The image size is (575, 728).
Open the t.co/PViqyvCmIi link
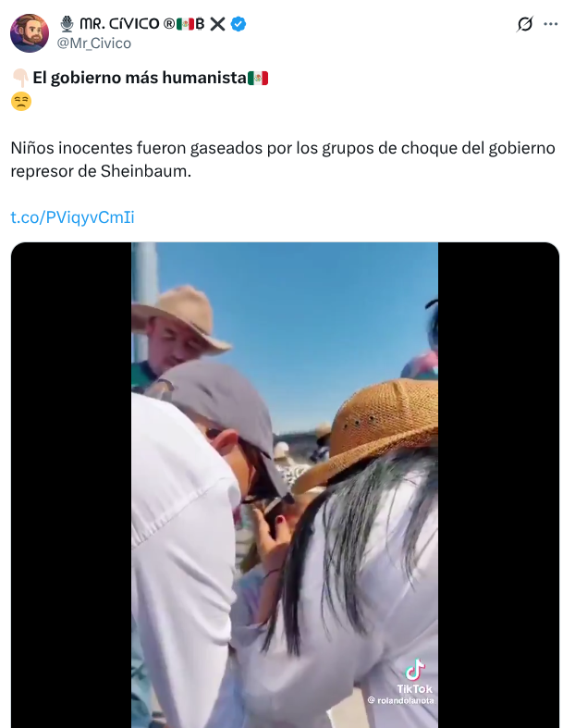coord(72,216)
